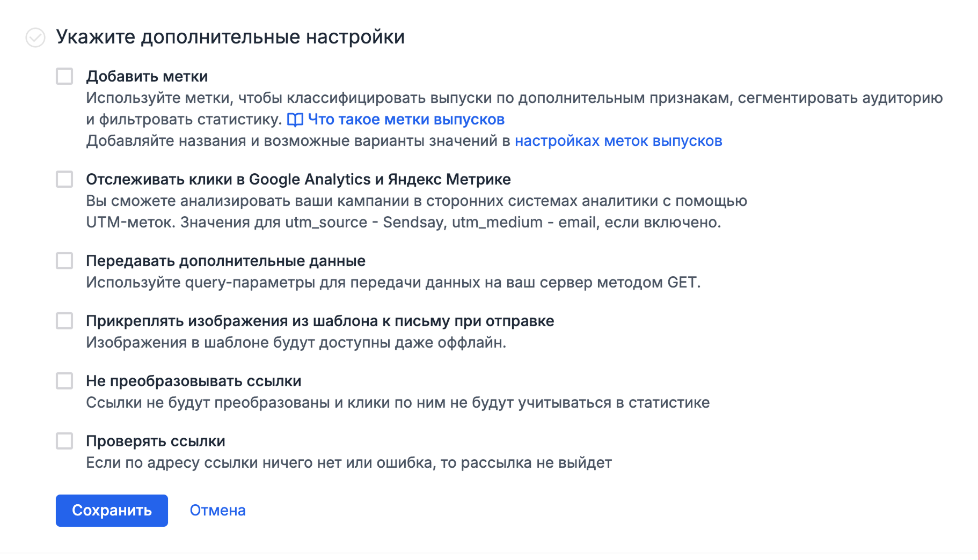Screen dimensions: 978x560
Task: Click the 'Добавить метки' label text
Action: coord(147,77)
